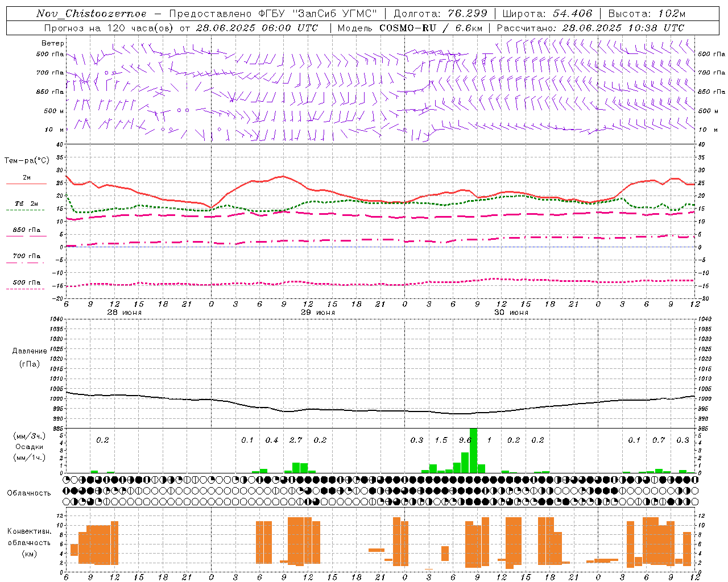This screenshot has width=728, height=582.
Task: Click the precipitation value 2.7
Action: click(296, 440)
